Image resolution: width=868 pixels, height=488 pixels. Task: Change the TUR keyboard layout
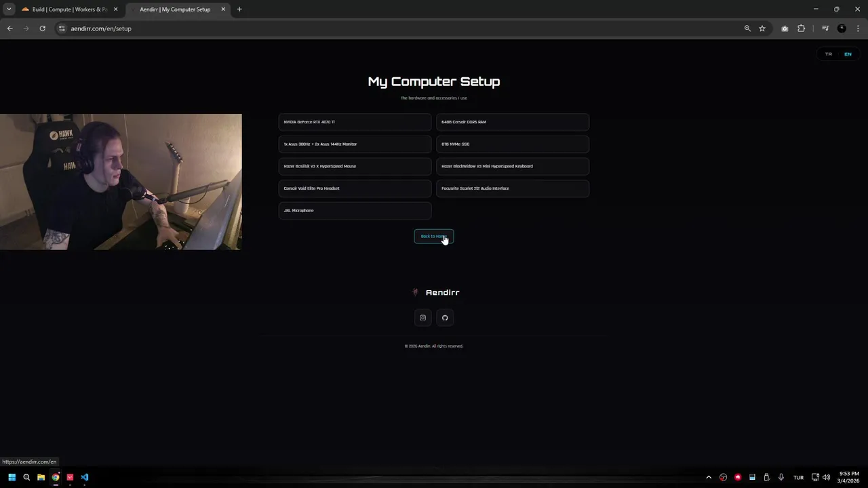pos(798,477)
